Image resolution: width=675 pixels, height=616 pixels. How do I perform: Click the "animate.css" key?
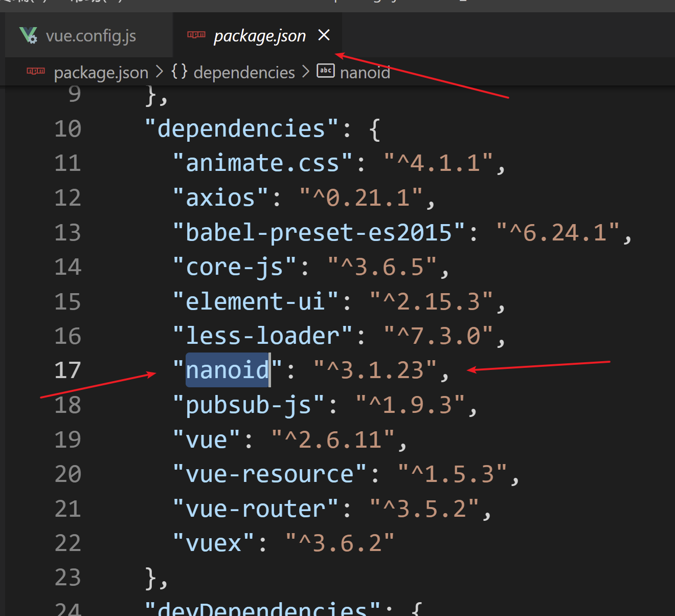[x=263, y=163]
